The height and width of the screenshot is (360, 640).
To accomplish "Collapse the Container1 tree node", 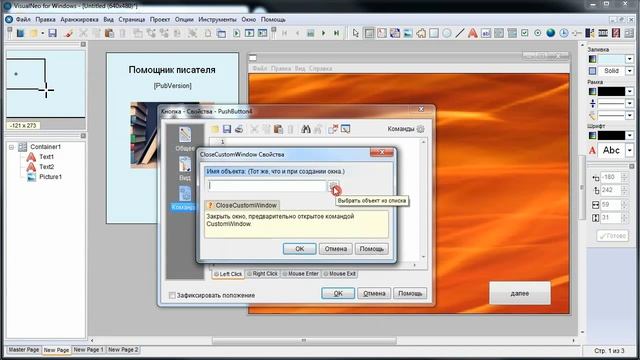I will (12, 147).
